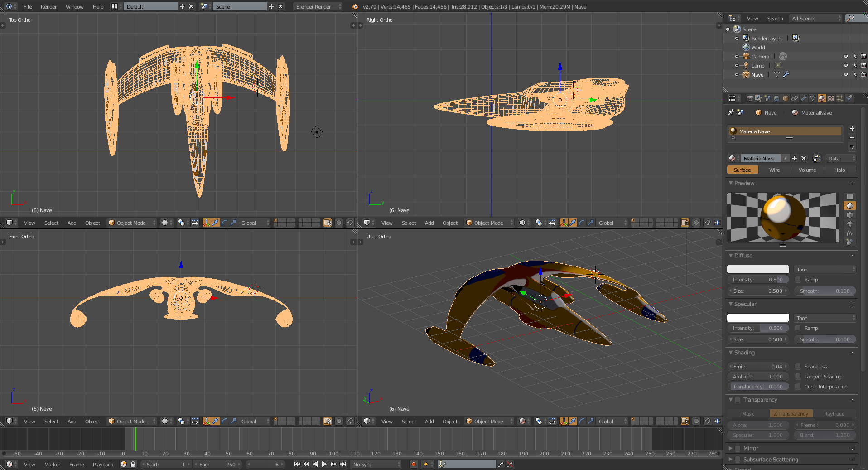
Task: Open the Render menu in the top bar
Action: pyautogui.click(x=49, y=6)
